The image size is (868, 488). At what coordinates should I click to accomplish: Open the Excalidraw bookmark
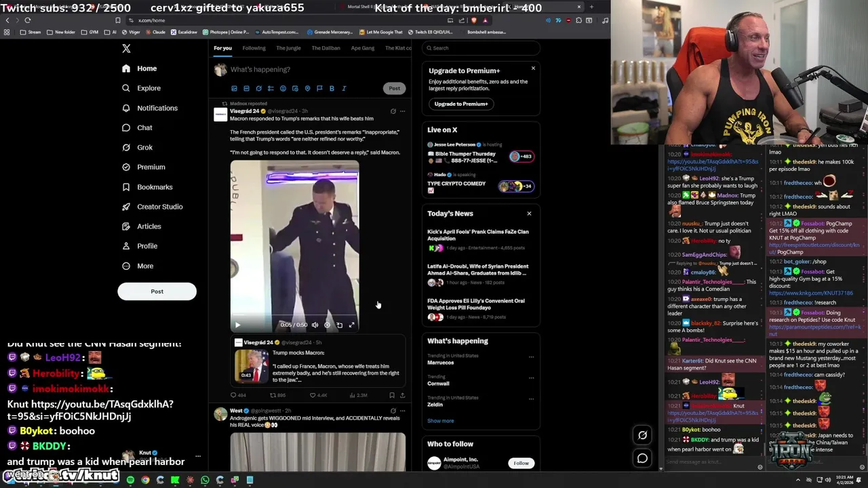coord(184,32)
